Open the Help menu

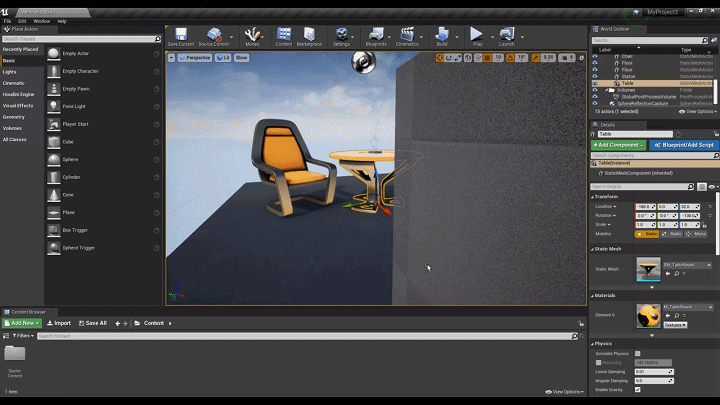62,21
